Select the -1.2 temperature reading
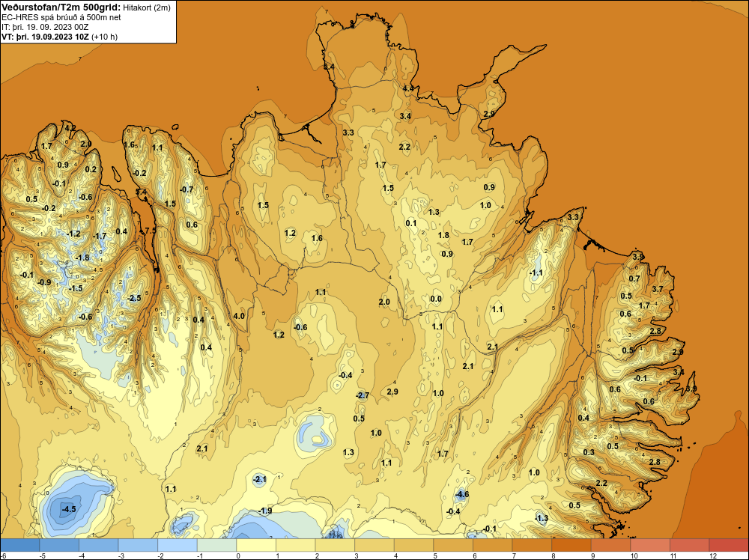749x560 pixels. 73,234
